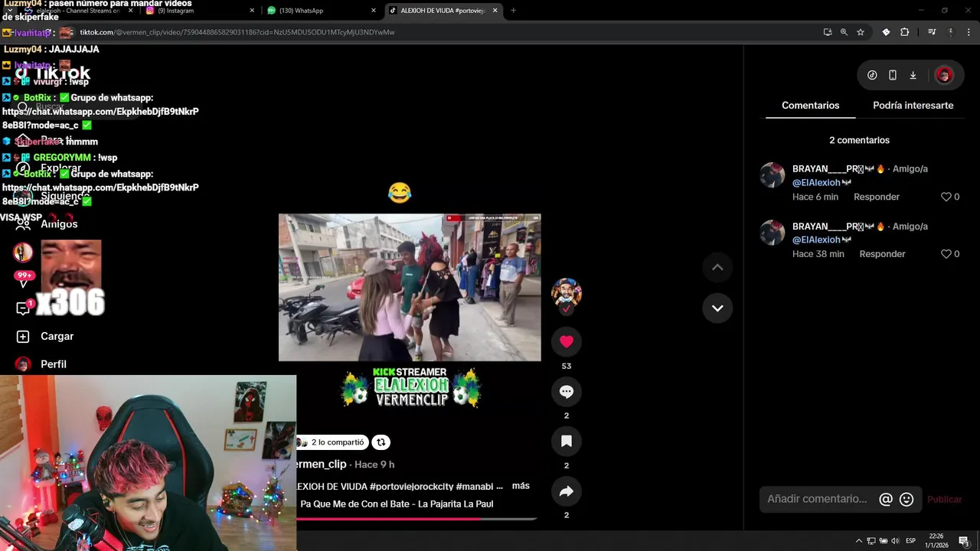Click the Publicar button
The height and width of the screenshot is (551, 980).
[944, 499]
